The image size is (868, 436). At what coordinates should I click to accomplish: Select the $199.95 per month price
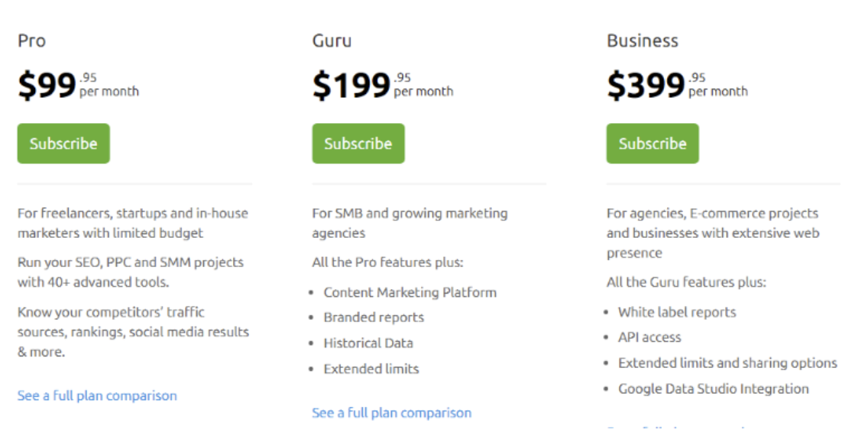(383, 86)
